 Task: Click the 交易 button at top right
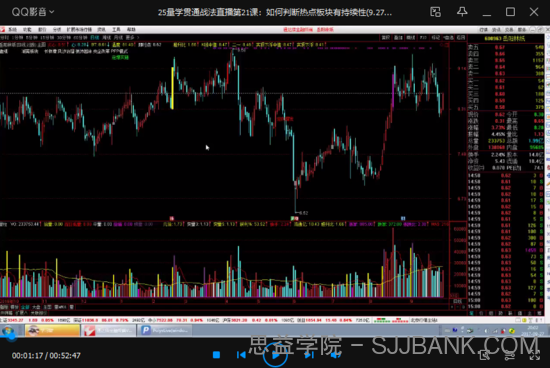click(x=509, y=30)
